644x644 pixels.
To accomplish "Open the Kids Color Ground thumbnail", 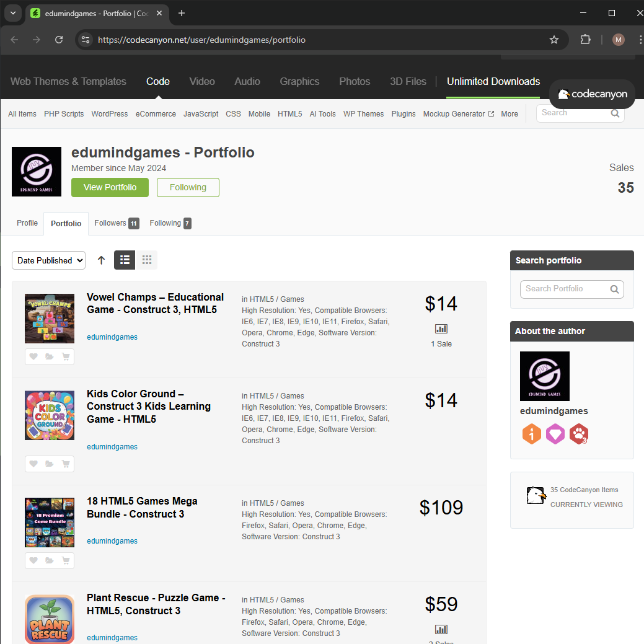I will (x=50, y=415).
